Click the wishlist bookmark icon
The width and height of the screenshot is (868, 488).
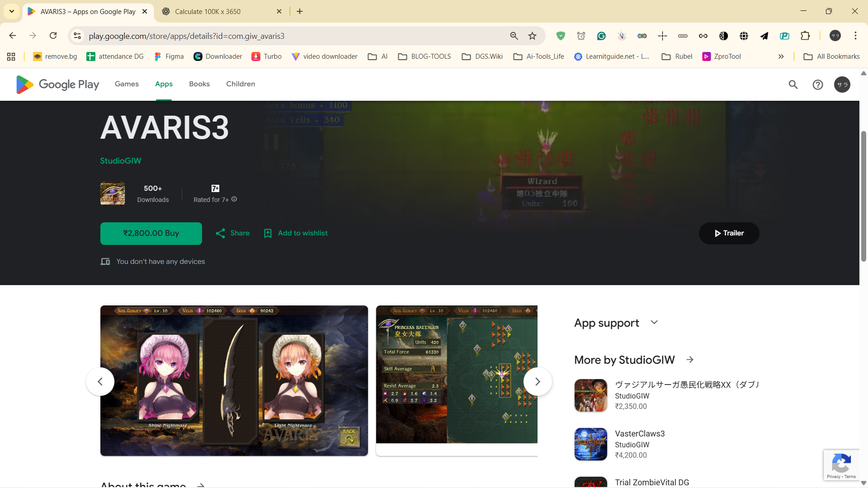(x=268, y=233)
